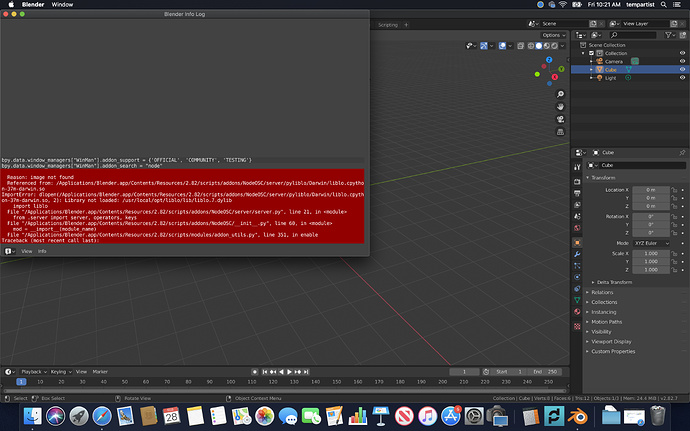The height and width of the screenshot is (431, 690).
Task: Open the View Layer properties tab
Action: pyautogui.click(x=577, y=205)
